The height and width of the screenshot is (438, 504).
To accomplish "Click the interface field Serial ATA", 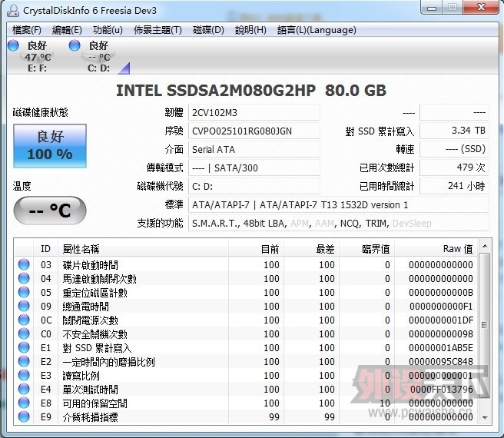I will coord(254,150).
